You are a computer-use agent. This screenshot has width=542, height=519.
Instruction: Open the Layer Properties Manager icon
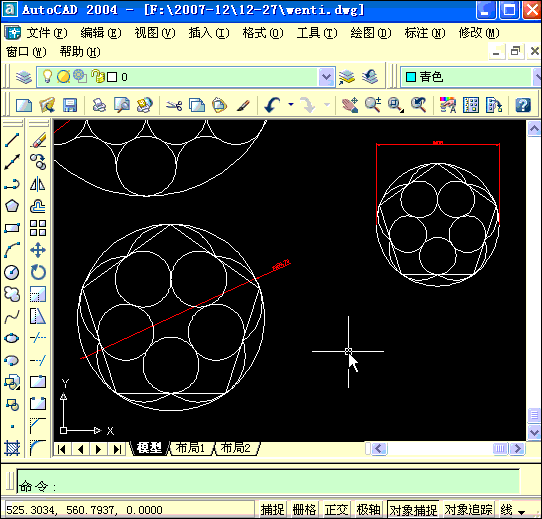point(24,77)
